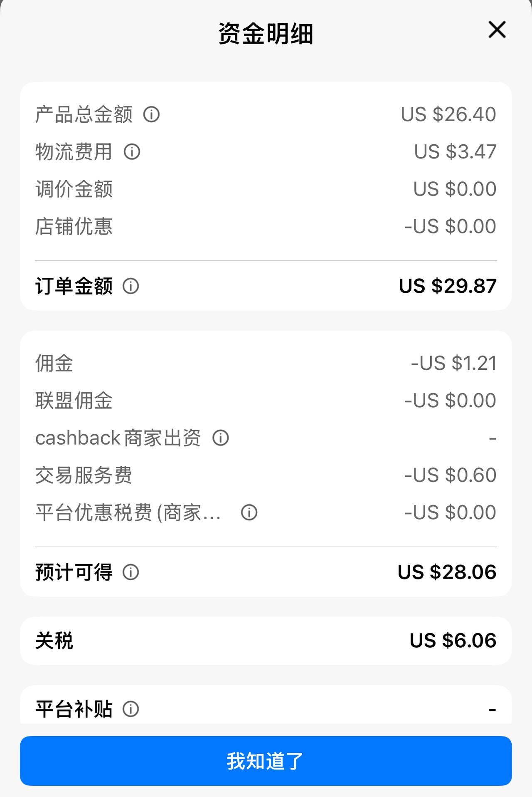Click the 联盟佣金 row label

[74, 401]
